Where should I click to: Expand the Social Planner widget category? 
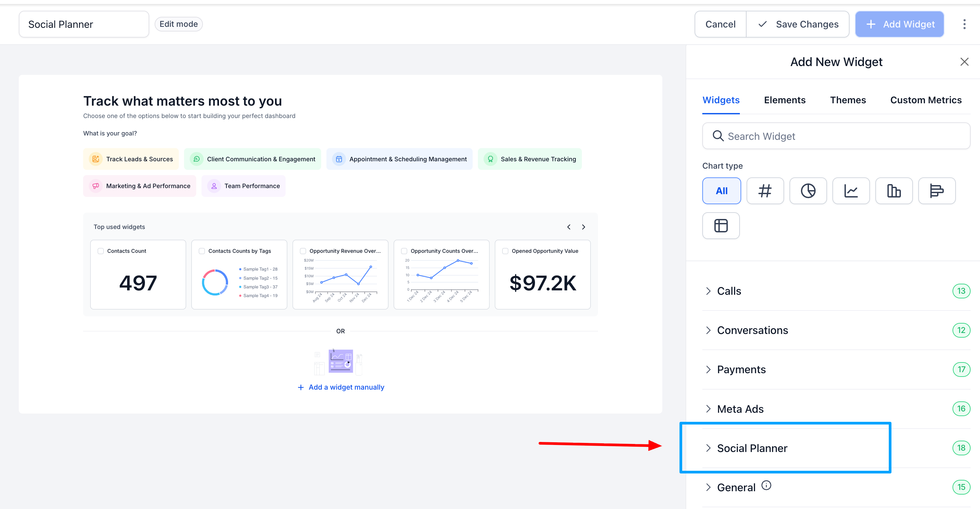(x=752, y=448)
